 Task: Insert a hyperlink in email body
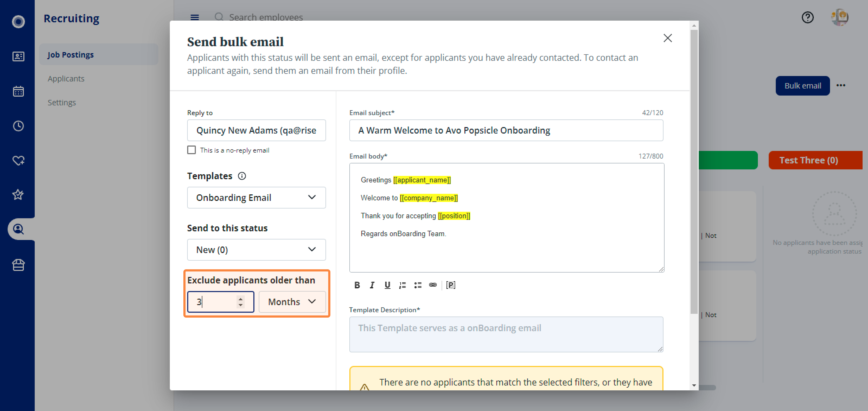point(433,285)
